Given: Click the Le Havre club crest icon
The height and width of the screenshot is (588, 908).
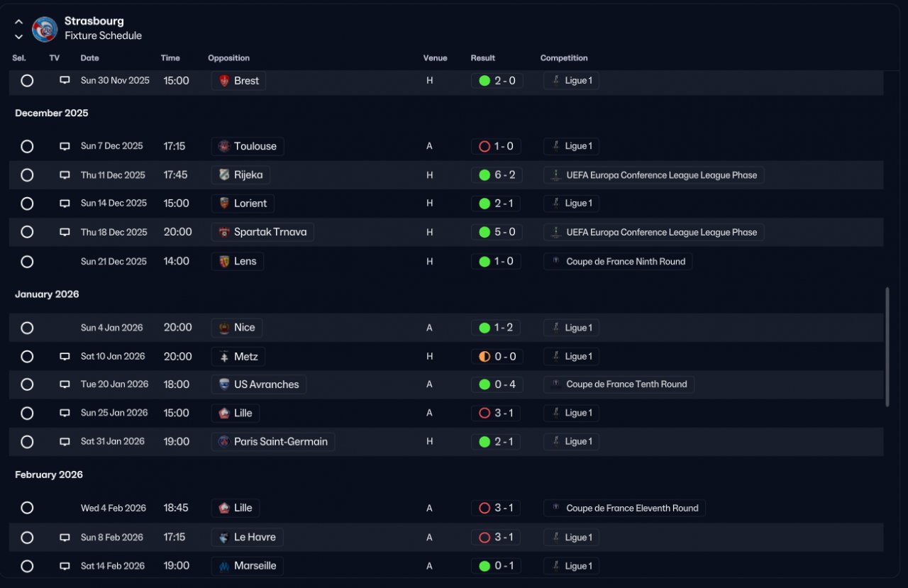Looking at the screenshot, I should (224, 538).
